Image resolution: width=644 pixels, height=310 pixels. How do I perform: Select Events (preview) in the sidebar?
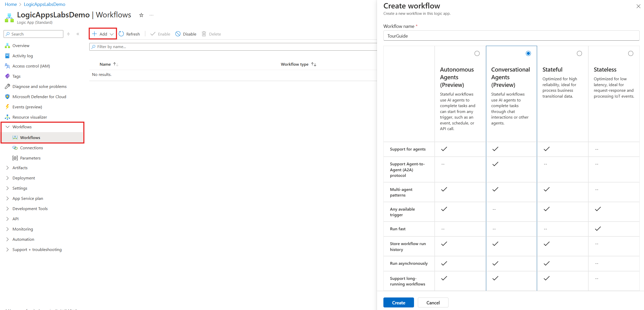click(27, 107)
